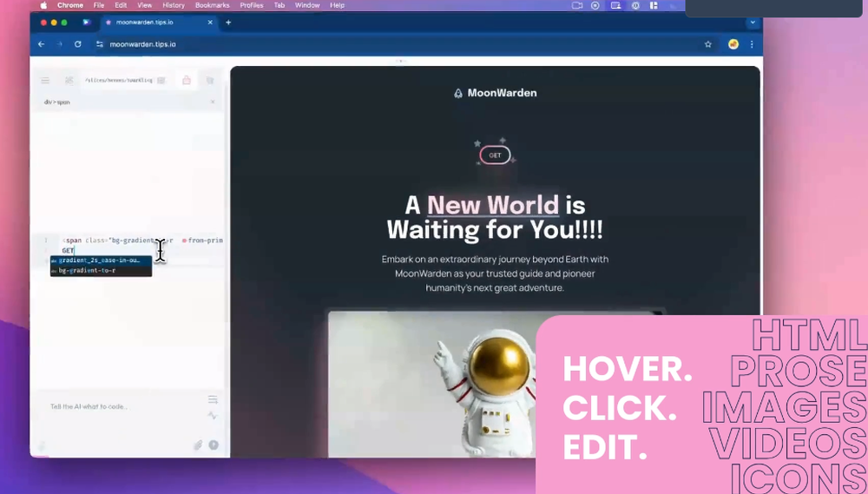Select 'gradient_2s_ease-in-ou…' autocomplete suggestion
The height and width of the screenshot is (494, 868).
tap(101, 260)
